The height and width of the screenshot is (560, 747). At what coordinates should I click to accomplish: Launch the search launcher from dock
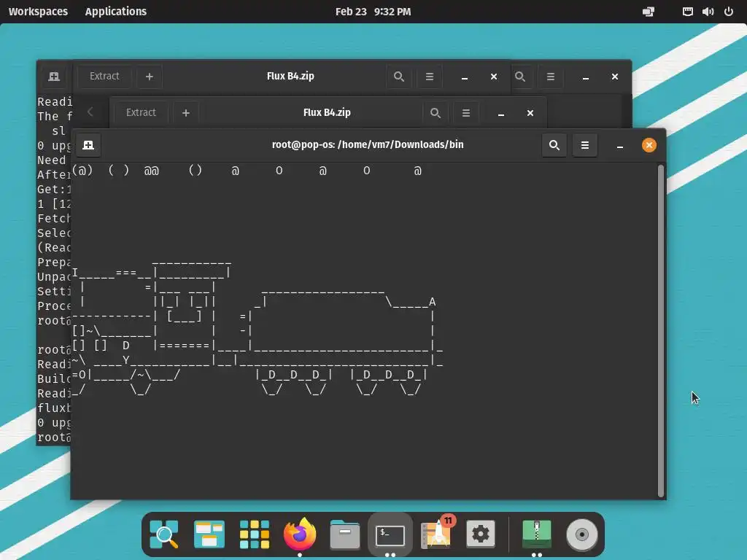coord(164,534)
